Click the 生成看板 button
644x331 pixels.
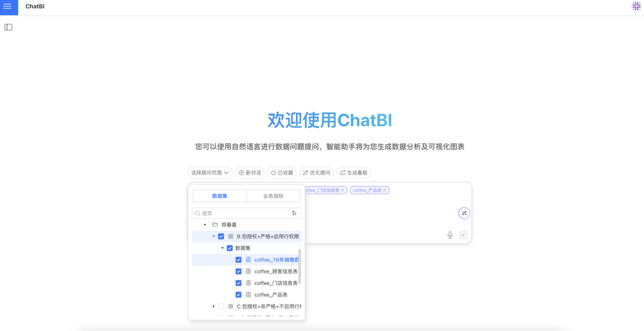tap(353, 173)
